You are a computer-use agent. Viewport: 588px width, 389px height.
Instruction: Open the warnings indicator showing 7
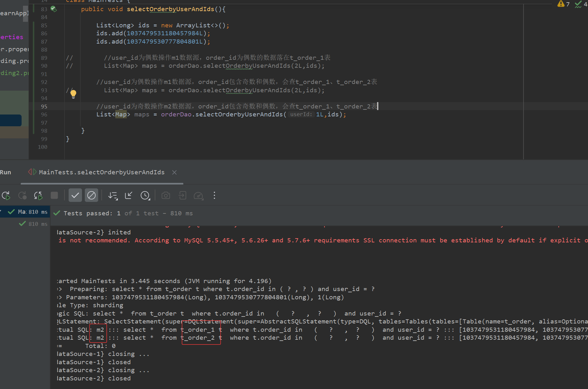[x=564, y=4]
